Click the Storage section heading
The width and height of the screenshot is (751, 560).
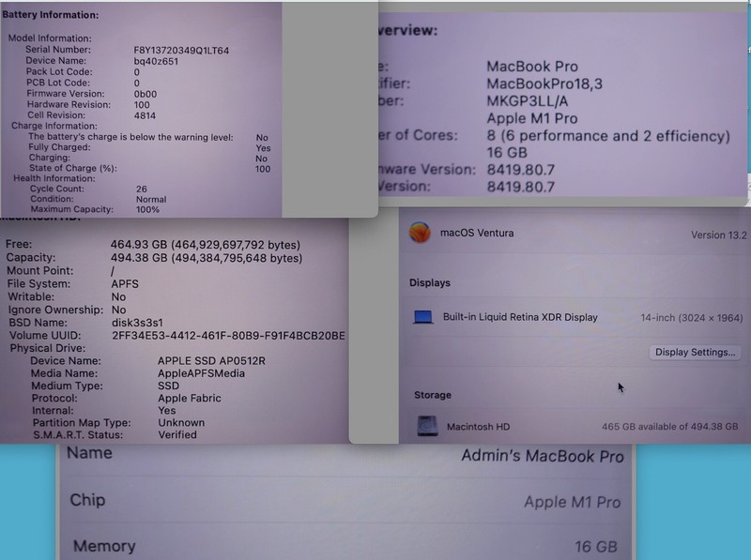pos(433,395)
